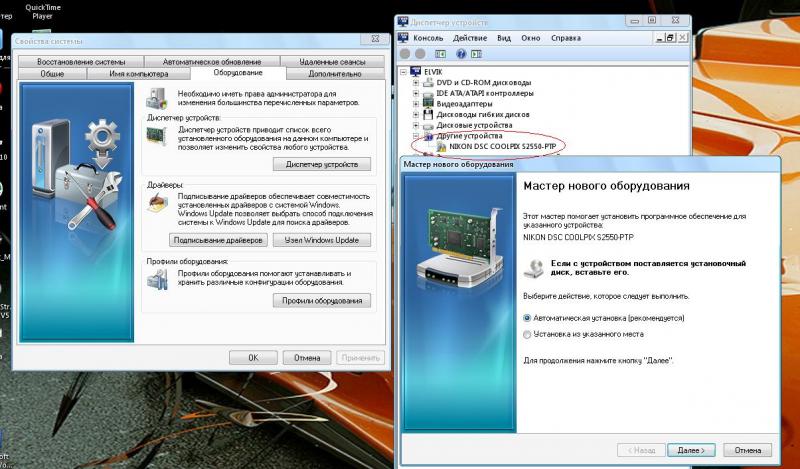Click the Подписывание драйверов button
This screenshot has height=469, width=800.
point(218,240)
